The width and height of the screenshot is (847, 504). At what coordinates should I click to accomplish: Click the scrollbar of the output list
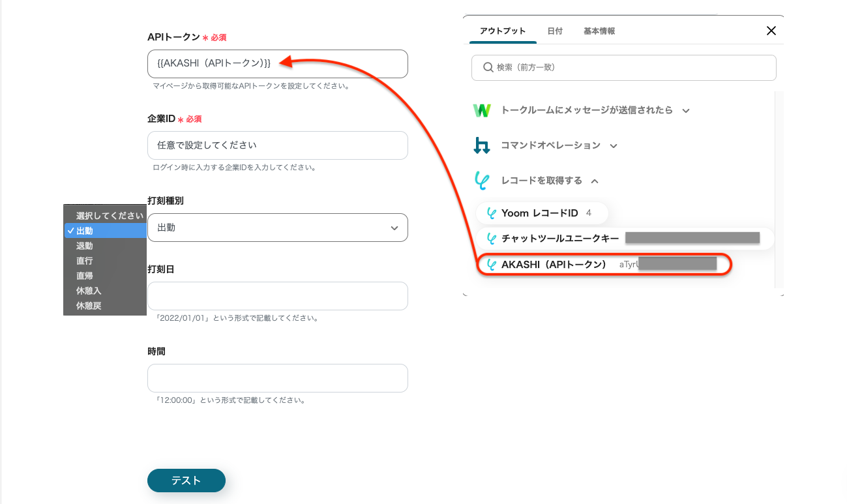coord(779,189)
